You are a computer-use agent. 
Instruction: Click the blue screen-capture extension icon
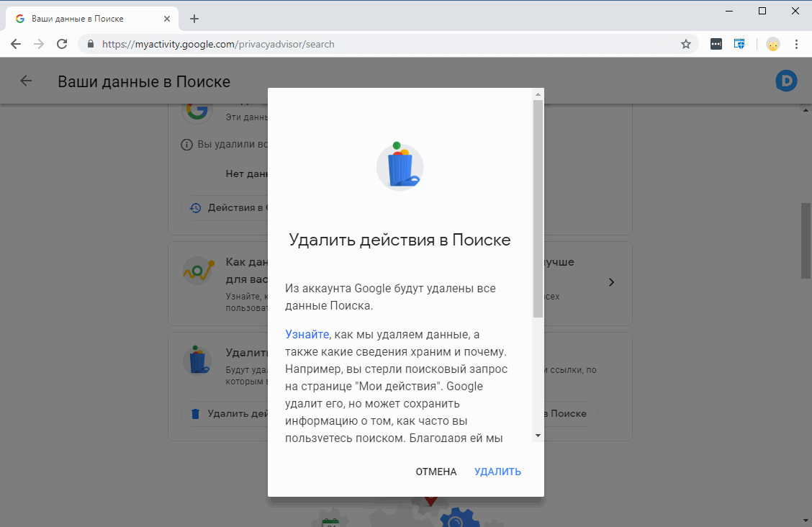coord(739,44)
